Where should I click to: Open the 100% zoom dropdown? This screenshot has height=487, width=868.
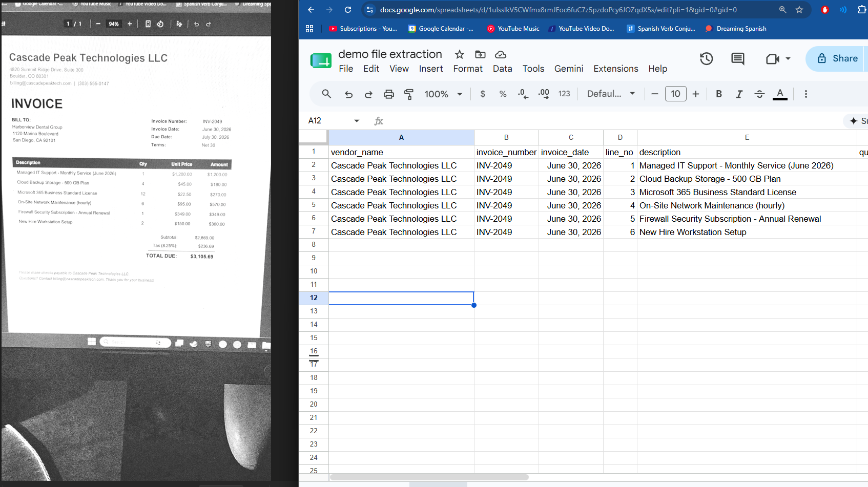tap(443, 94)
